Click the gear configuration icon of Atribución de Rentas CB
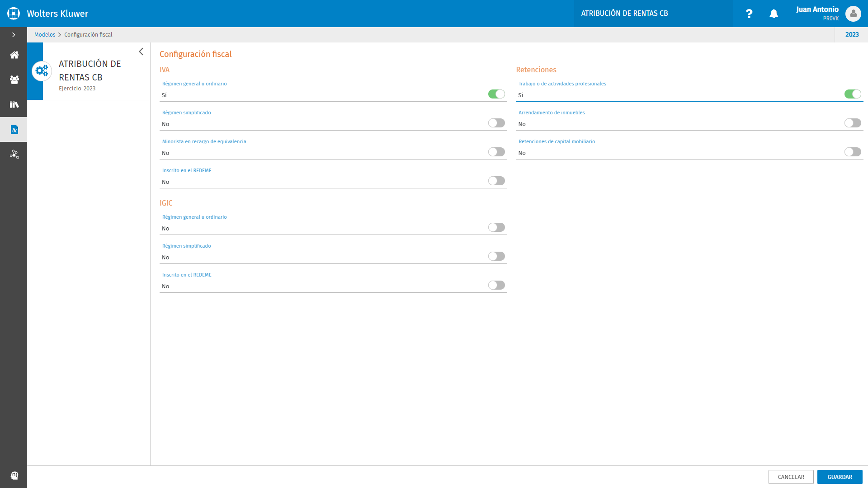 click(42, 71)
